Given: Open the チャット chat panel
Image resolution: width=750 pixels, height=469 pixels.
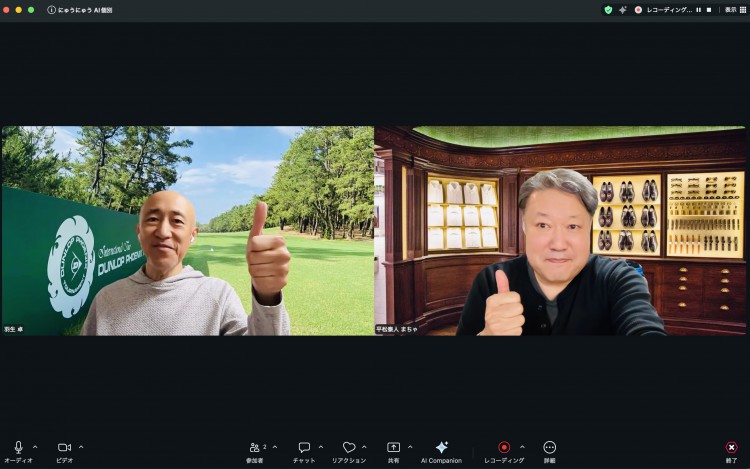Looking at the screenshot, I should point(304,448).
